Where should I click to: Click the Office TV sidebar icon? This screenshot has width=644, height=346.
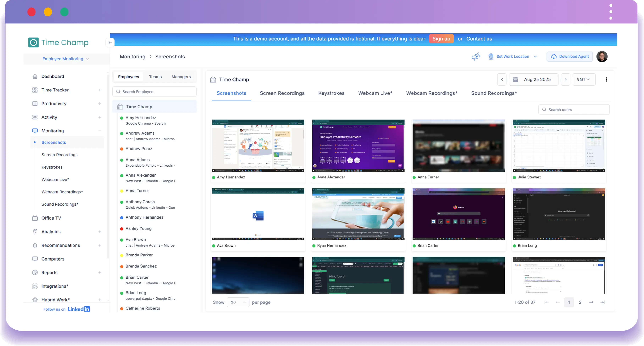coord(35,218)
